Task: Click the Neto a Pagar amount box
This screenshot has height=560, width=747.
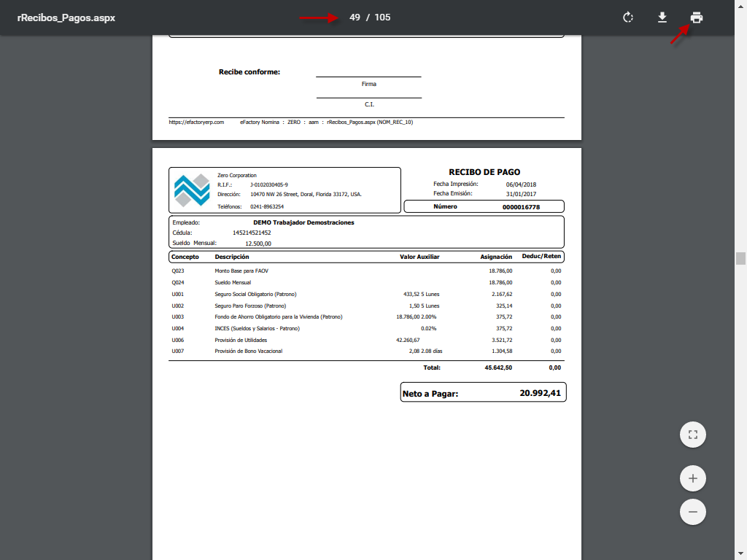Action: (x=483, y=393)
